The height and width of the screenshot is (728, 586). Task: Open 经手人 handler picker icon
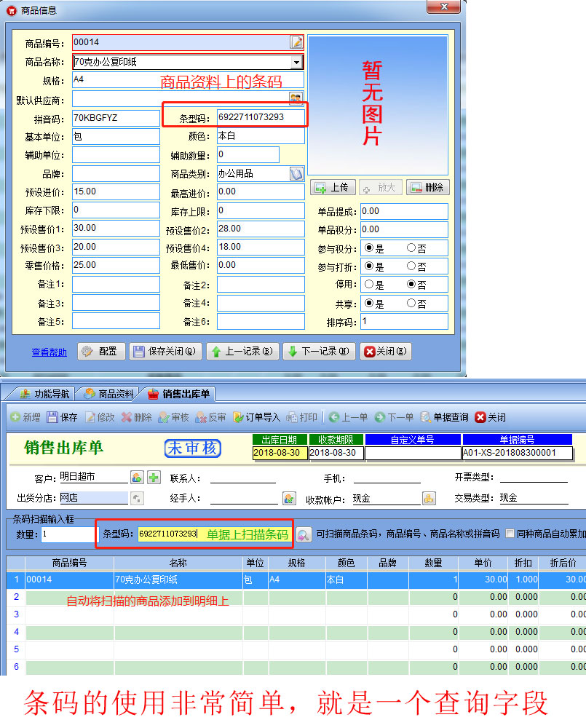pos(289,499)
